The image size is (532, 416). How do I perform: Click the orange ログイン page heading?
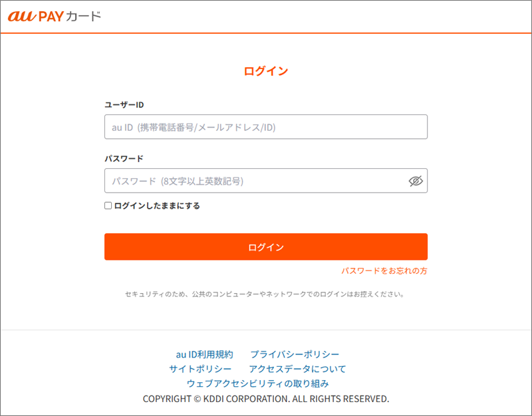266,71
